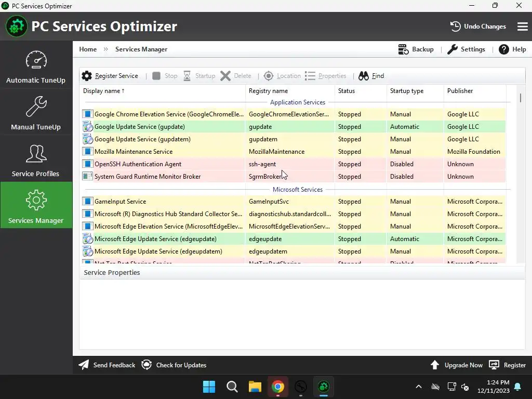Image resolution: width=532 pixels, height=399 pixels.
Task: Open Service Profiles in the sidebar
Action: (36, 159)
